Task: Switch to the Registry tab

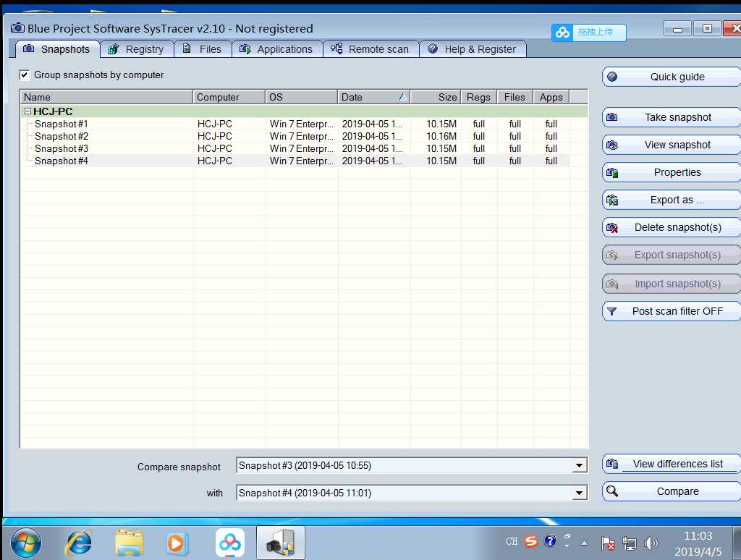Action: click(137, 49)
